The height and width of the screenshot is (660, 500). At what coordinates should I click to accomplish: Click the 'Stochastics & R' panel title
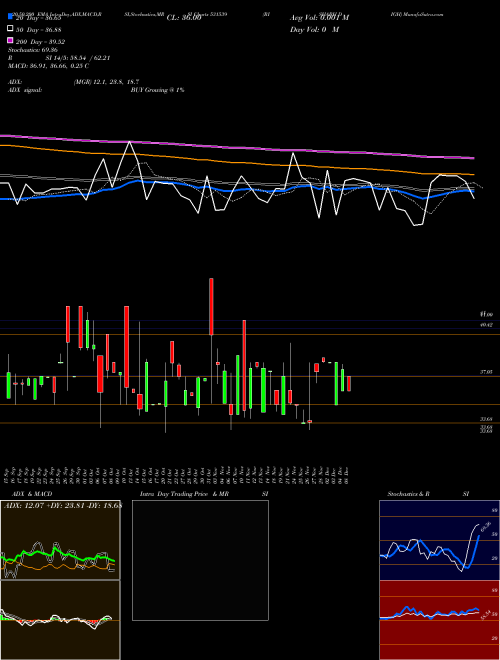coord(408,494)
